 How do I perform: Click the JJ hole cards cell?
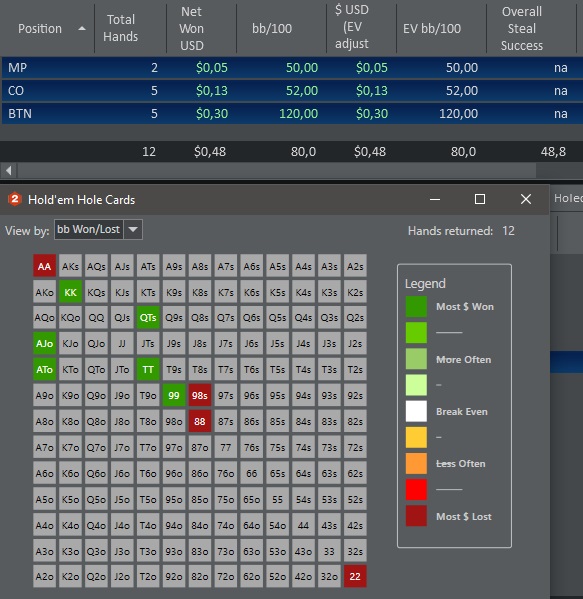coord(122,343)
